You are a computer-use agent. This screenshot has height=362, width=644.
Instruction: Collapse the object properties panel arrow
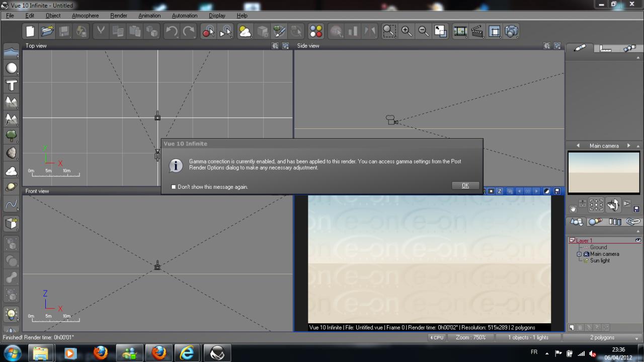tap(638, 58)
